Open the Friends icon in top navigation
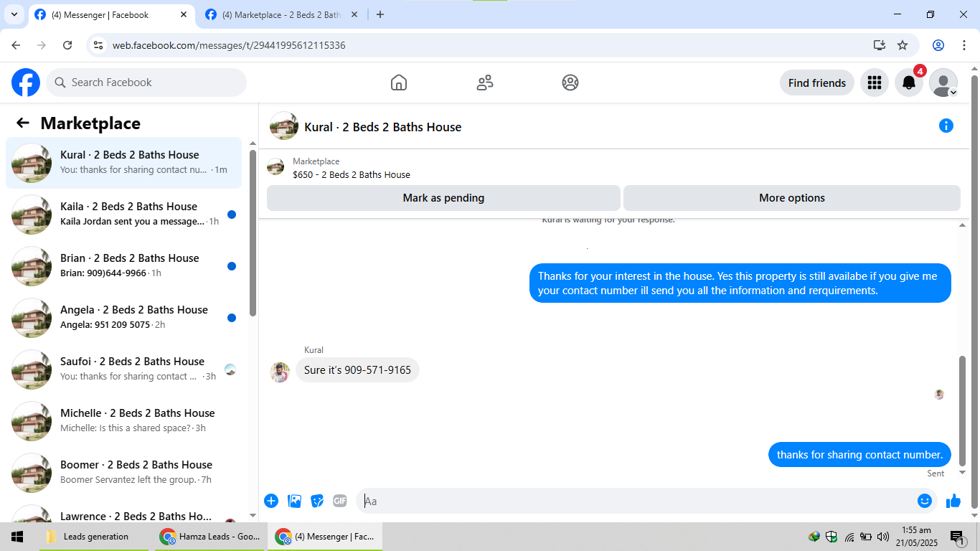The height and width of the screenshot is (551, 980). pyautogui.click(x=485, y=83)
